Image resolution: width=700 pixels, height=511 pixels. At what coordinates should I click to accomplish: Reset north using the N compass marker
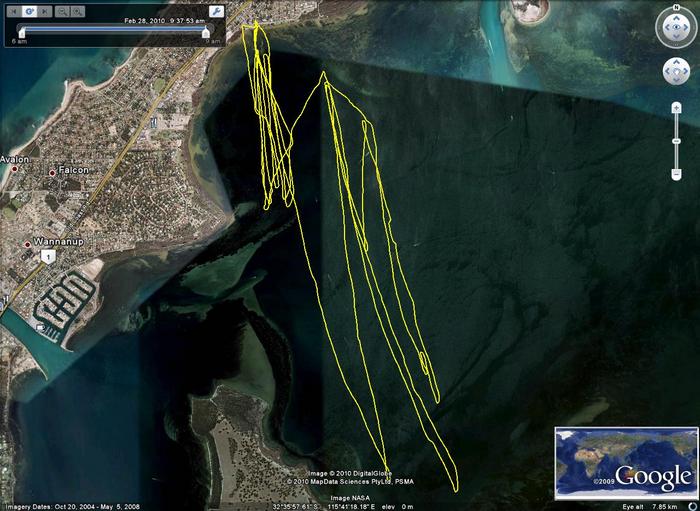point(676,8)
